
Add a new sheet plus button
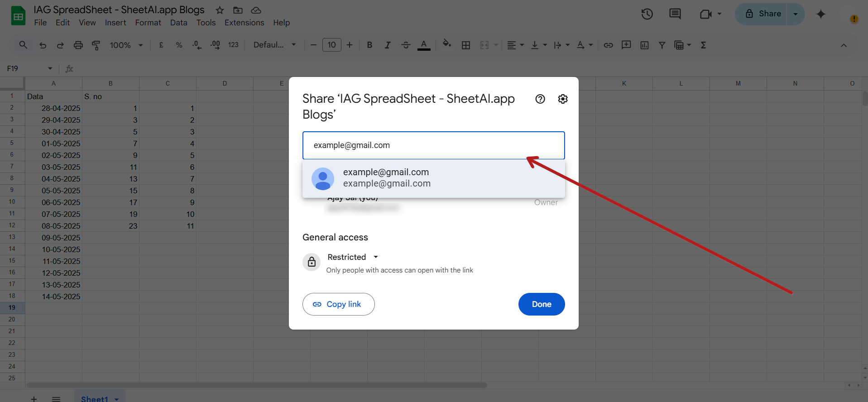tap(34, 398)
